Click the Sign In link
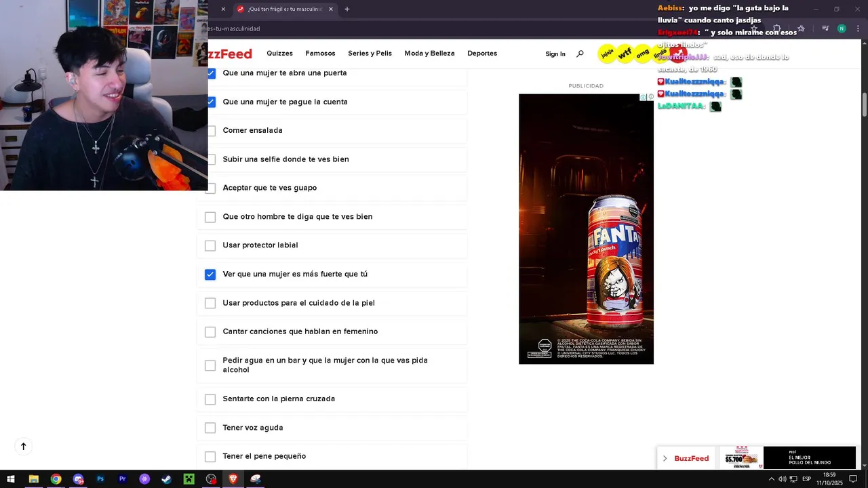Screen dimensions: 868x488 555,54
